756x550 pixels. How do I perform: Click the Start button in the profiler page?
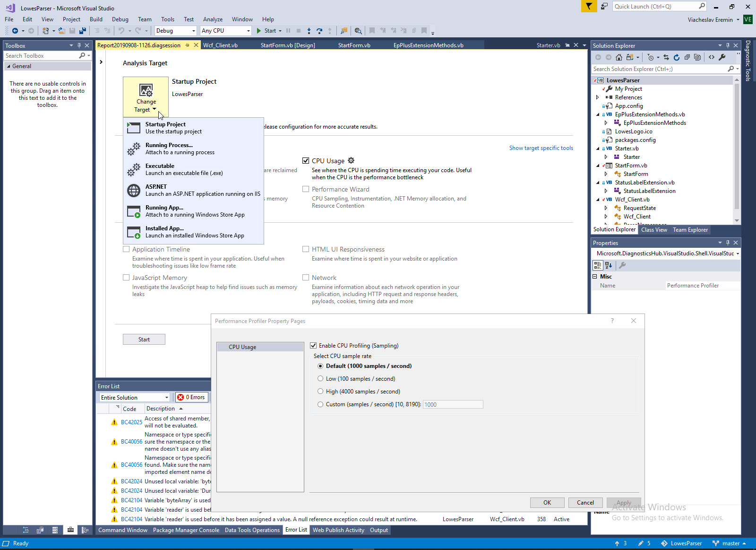[144, 340]
